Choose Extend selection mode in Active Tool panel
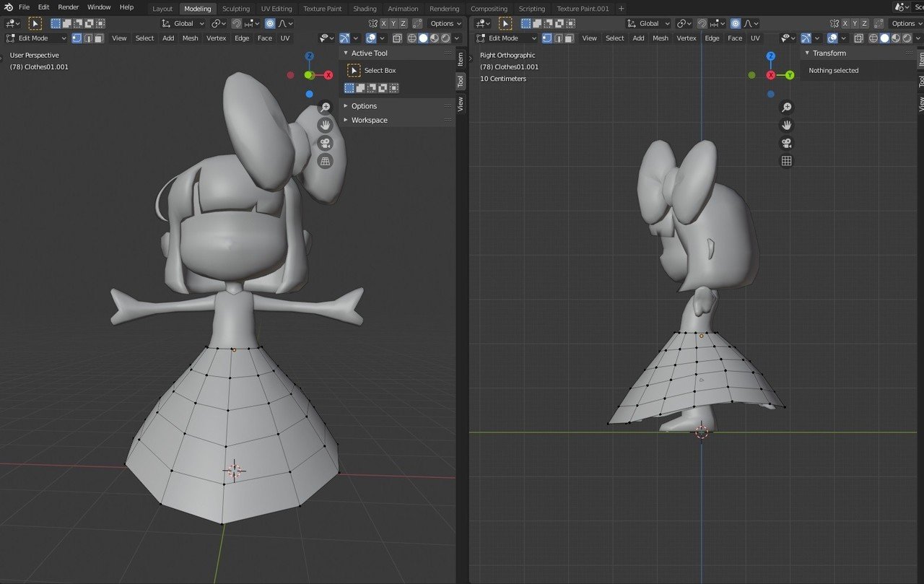924x584 pixels. 360,88
